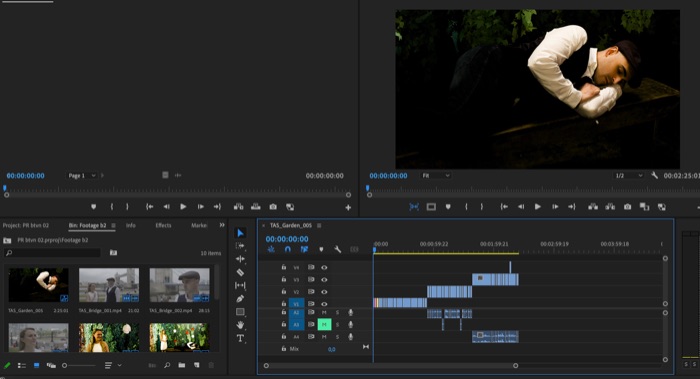Play the Source monitor

(183, 207)
